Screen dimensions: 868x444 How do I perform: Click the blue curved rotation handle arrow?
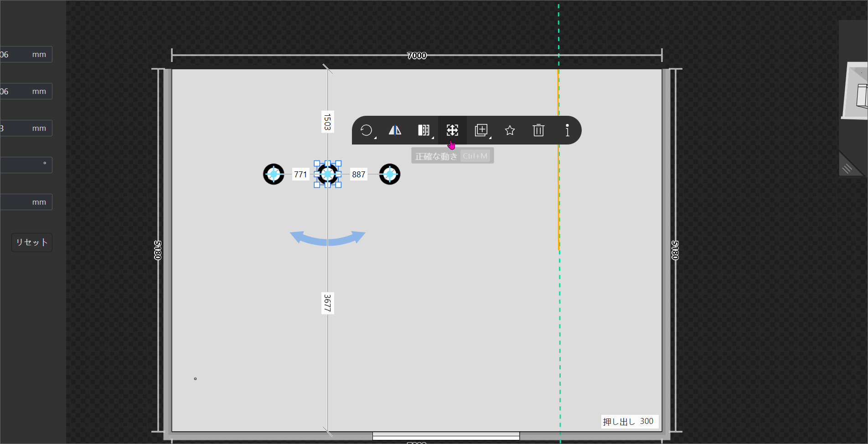[327, 238]
